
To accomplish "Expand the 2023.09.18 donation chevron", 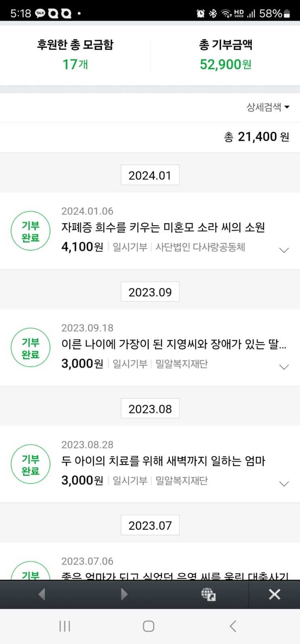I will pyautogui.click(x=284, y=367).
